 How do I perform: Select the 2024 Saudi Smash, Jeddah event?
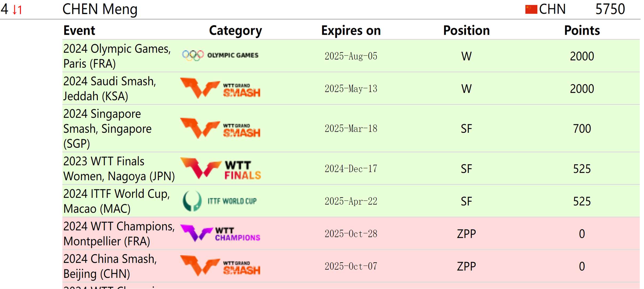click(109, 89)
